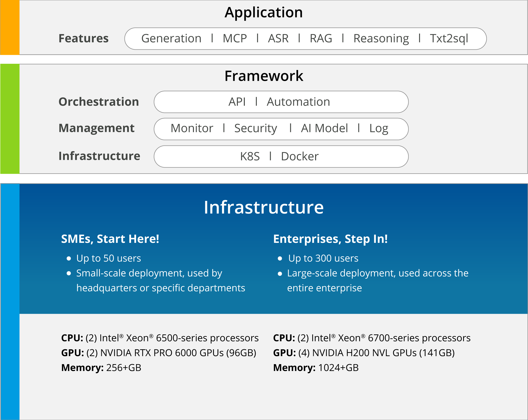
Task: Click 'headquarters or specific departments' line
Action: pyautogui.click(x=161, y=288)
